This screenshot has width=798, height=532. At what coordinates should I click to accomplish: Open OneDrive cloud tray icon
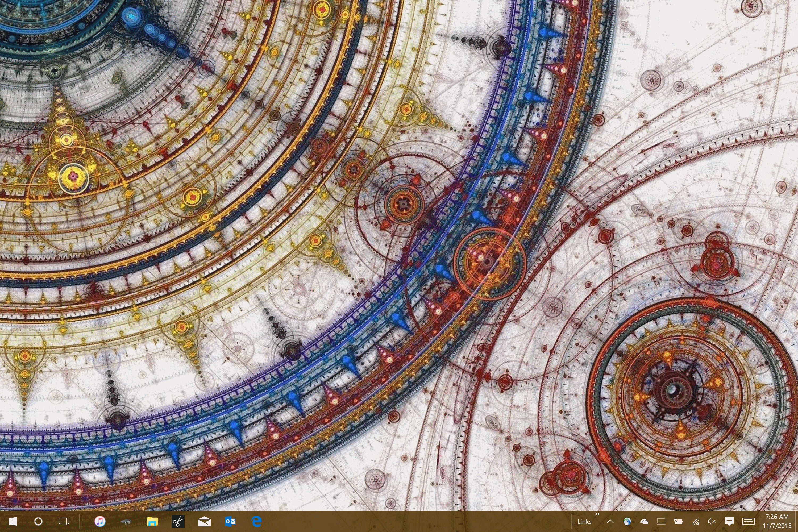click(644, 521)
